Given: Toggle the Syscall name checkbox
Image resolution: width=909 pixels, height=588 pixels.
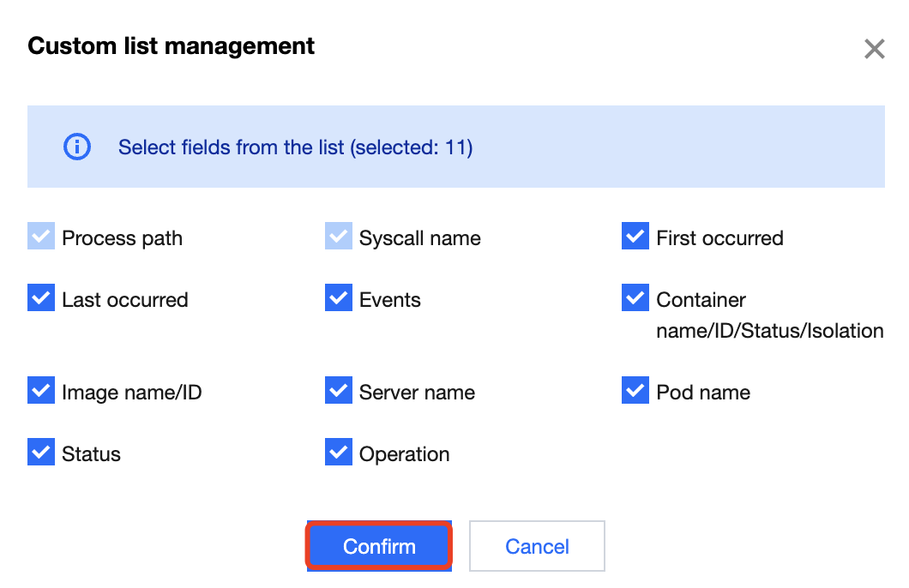Looking at the screenshot, I should [339, 237].
